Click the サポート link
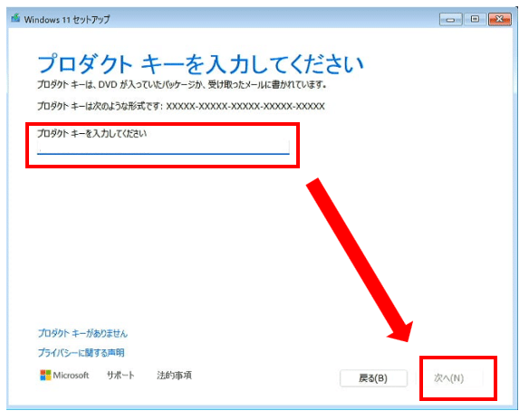The width and height of the screenshot is (529, 420). [120, 375]
